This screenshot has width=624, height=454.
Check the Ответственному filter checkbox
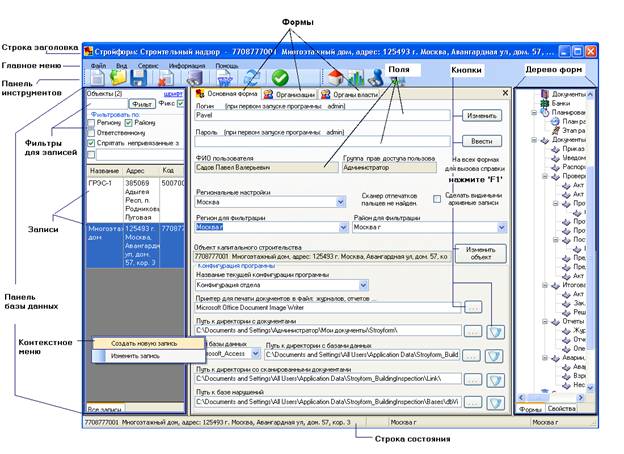coord(92,133)
